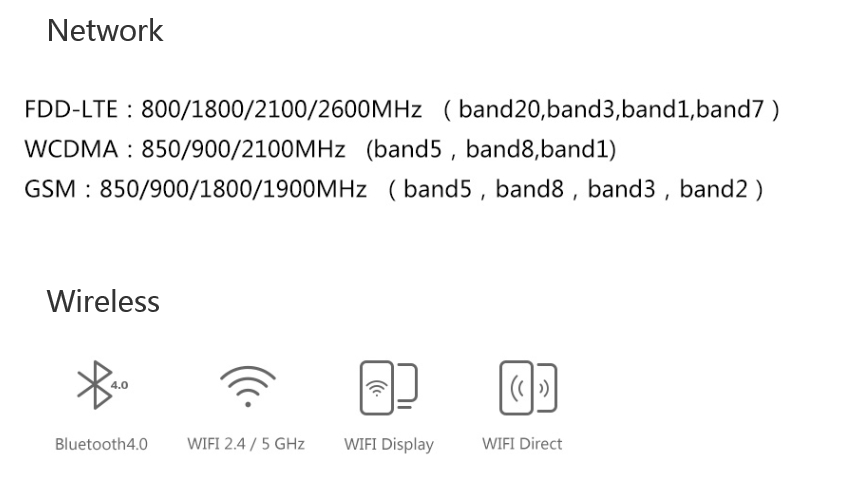
Task: Click the Wireless heading
Action: 103,301
